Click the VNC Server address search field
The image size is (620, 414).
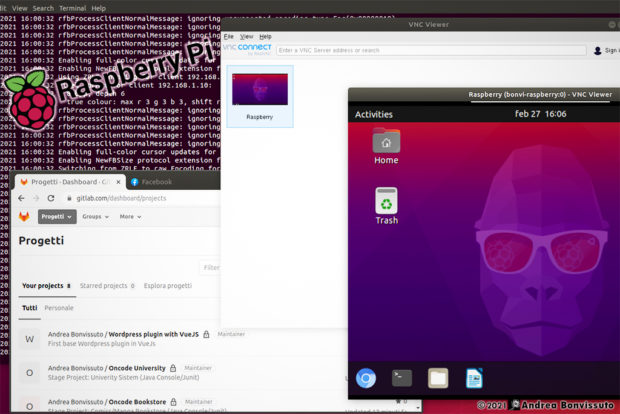(431, 50)
